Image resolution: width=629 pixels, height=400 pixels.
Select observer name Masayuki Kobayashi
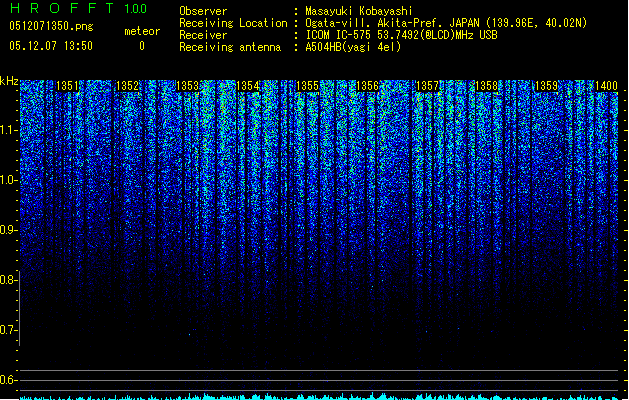click(359, 11)
